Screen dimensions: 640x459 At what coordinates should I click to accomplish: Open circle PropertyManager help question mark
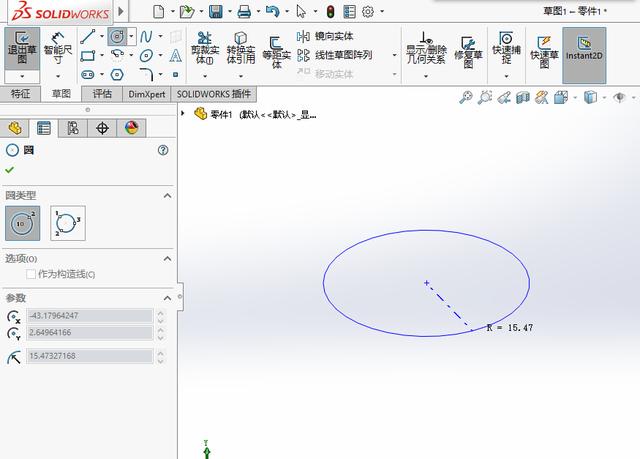163,150
